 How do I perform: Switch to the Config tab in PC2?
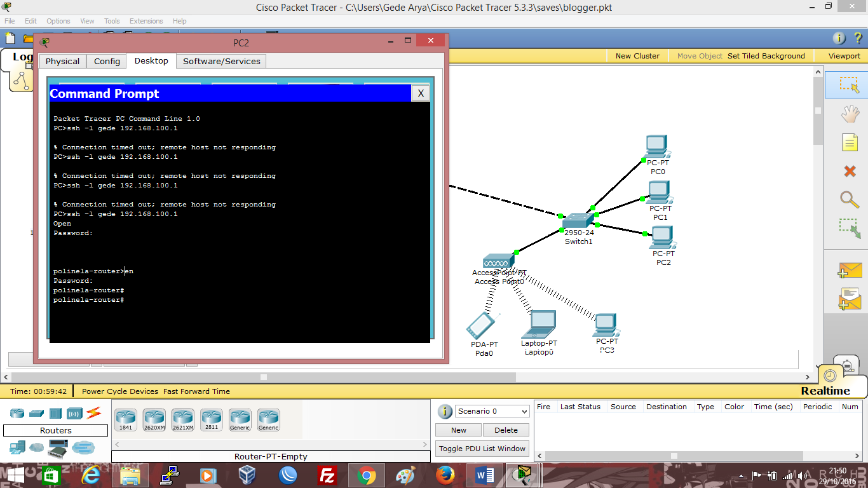tap(107, 61)
